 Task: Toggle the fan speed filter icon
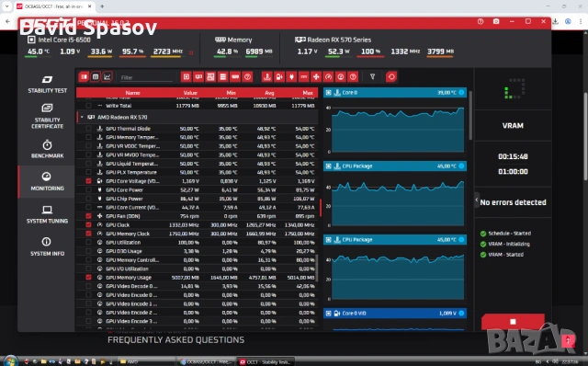click(x=316, y=77)
